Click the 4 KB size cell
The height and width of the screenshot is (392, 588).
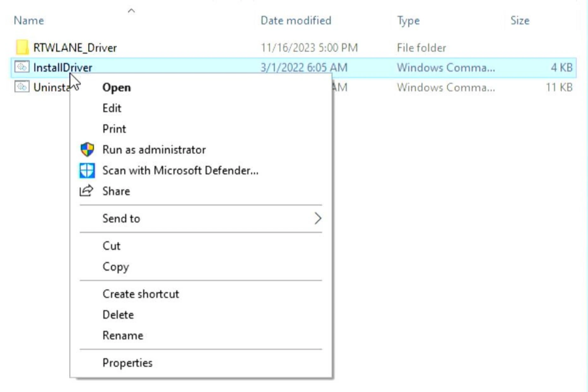(x=562, y=68)
